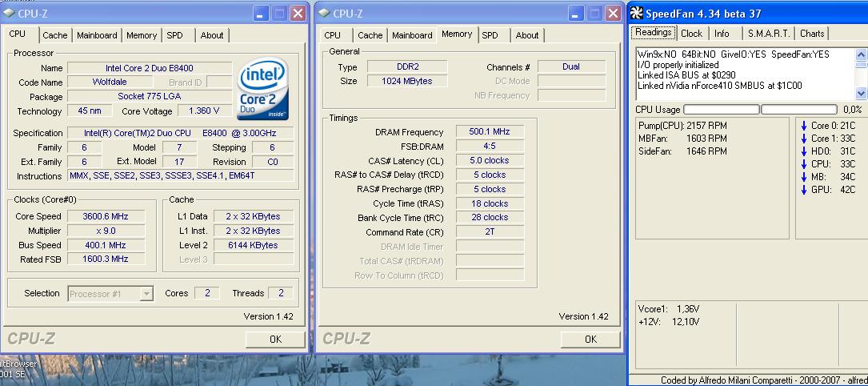The height and width of the screenshot is (386, 868).
Task: Click the Core Speed value 3600.6 MHz
Action: pyautogui.click(x=105, y=216)
